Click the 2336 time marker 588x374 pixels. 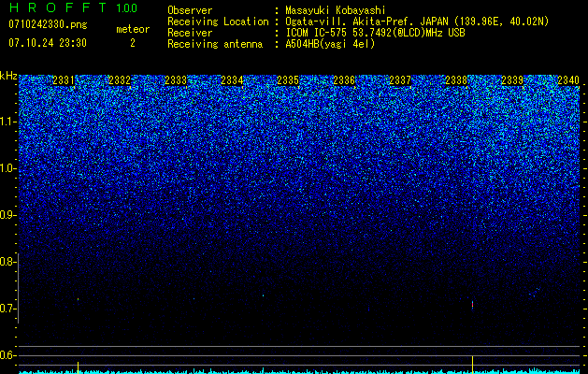[344, 80]
